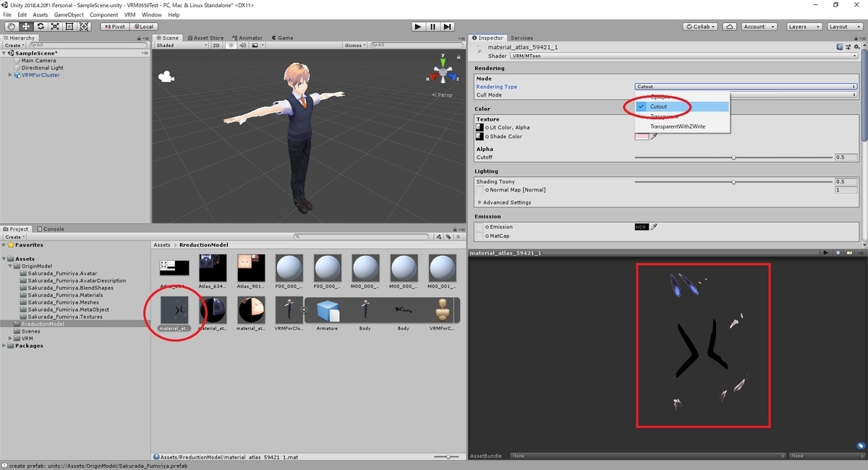Image resolution: width=868 pixels, height=470 pixels.
Task: Pick Emission color with the eyedropper
Action: coord(654,226)
